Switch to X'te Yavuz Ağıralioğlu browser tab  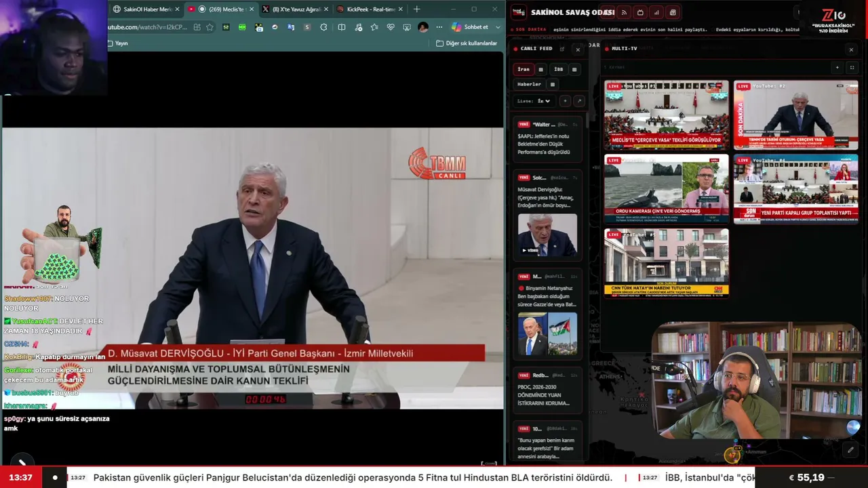[294, 9]
